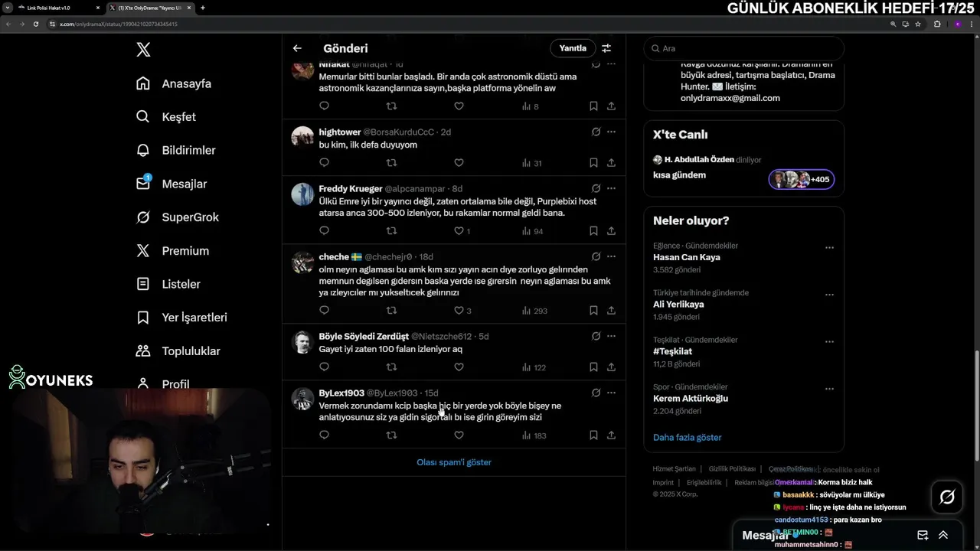Open Hasan Can Kaya trend

[x=687, y=257]
